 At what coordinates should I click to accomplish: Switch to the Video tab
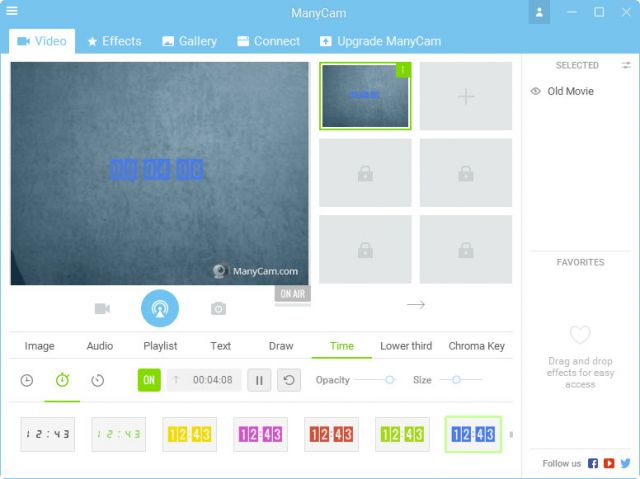pyautogui.click(x=42, y=41)
